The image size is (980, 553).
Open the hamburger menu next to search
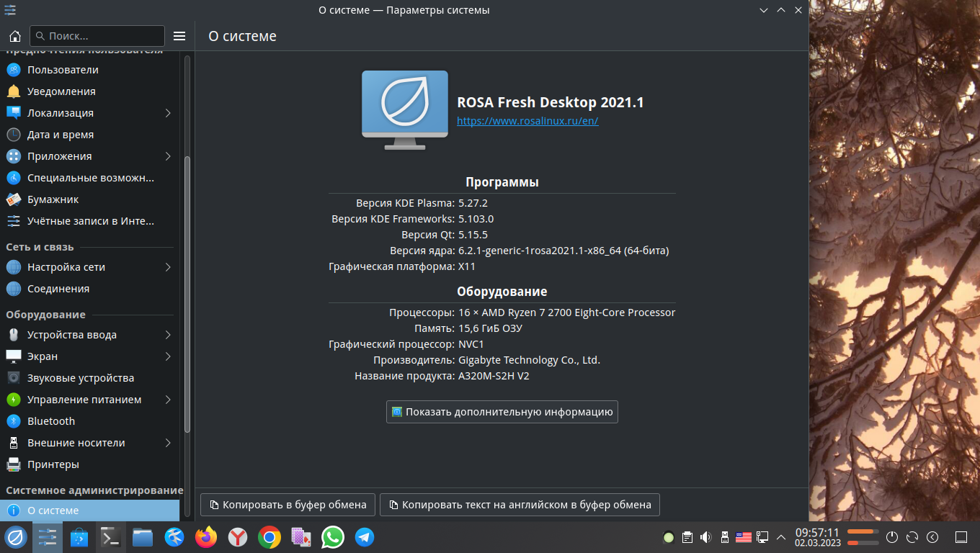click(x=180, y=36)
